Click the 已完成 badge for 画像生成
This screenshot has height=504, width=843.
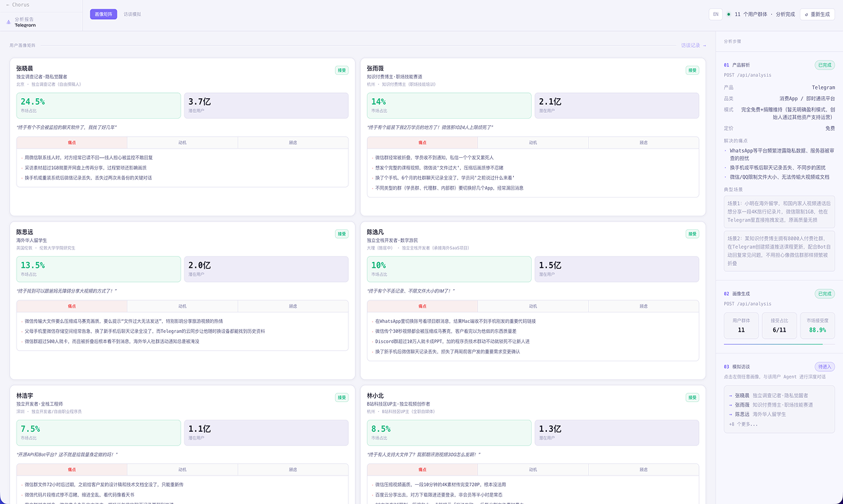point(825,294)
